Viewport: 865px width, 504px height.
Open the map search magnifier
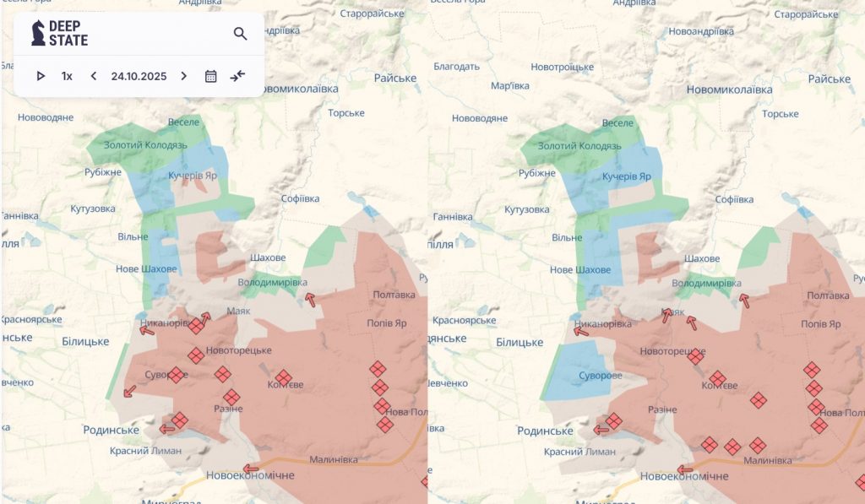click(x=241, y=34)
